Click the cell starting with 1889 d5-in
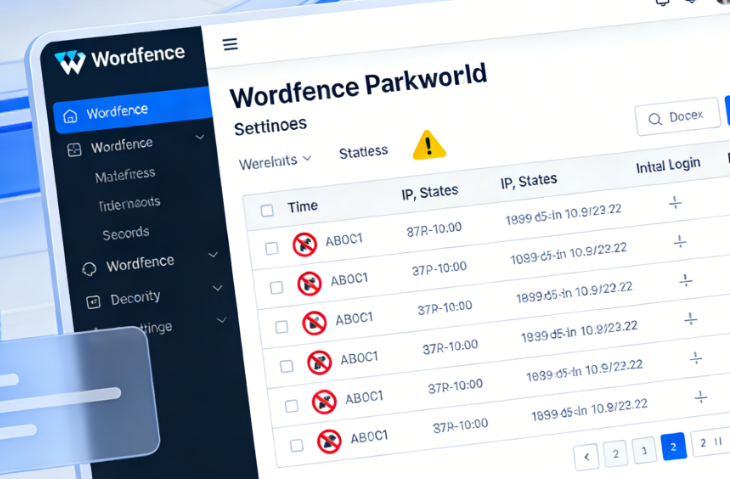This screenshot has height=479, width=730. click(584, 371)
